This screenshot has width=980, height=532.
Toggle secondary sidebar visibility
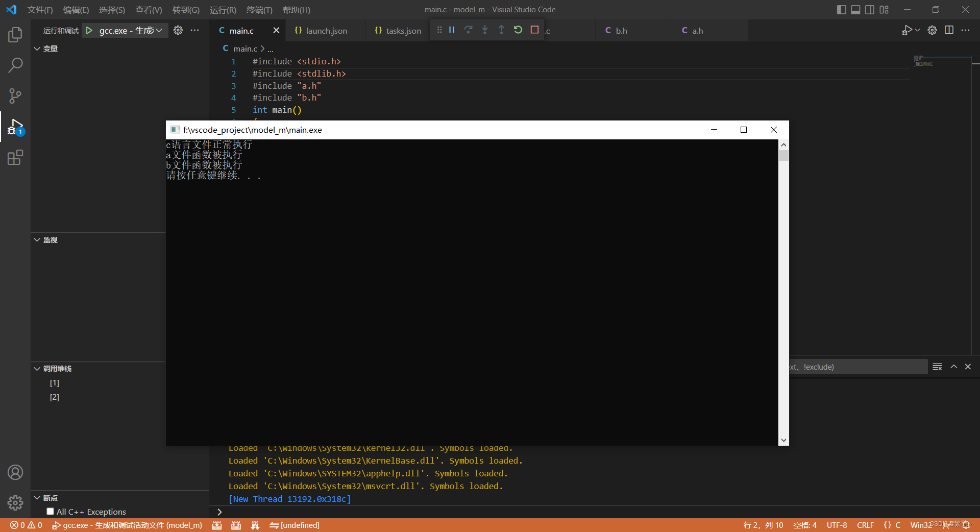coord(870,10)
